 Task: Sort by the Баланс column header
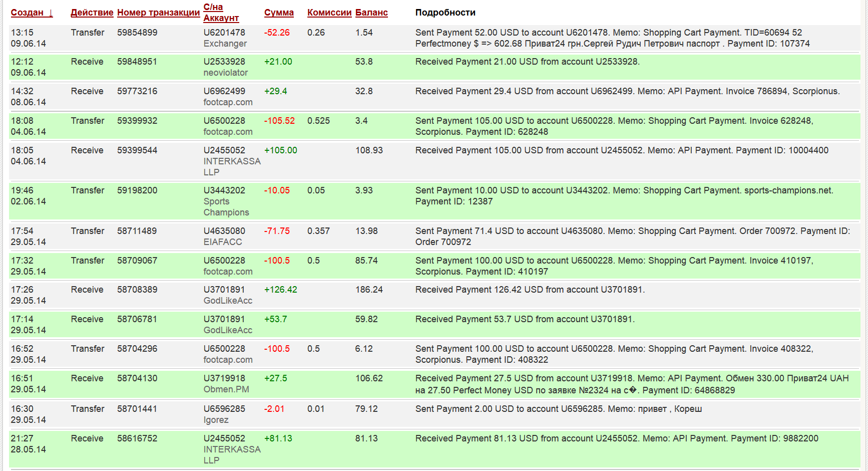click(371, 13)
